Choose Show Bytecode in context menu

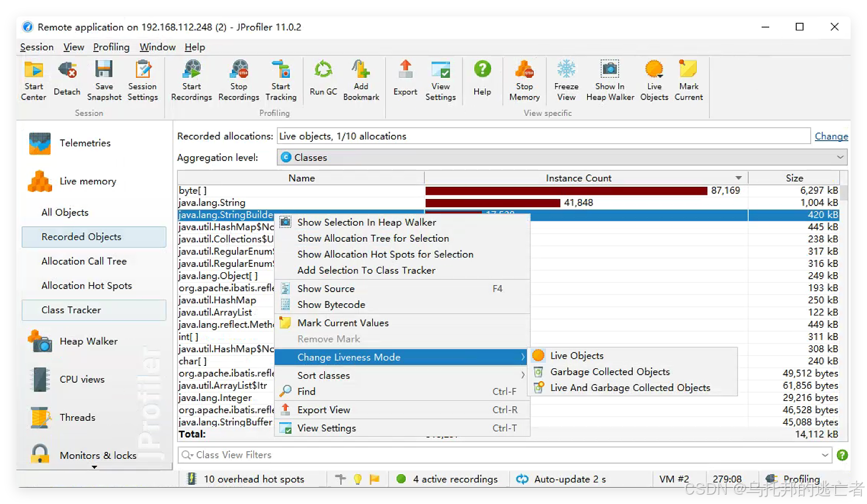pos(402,304)
